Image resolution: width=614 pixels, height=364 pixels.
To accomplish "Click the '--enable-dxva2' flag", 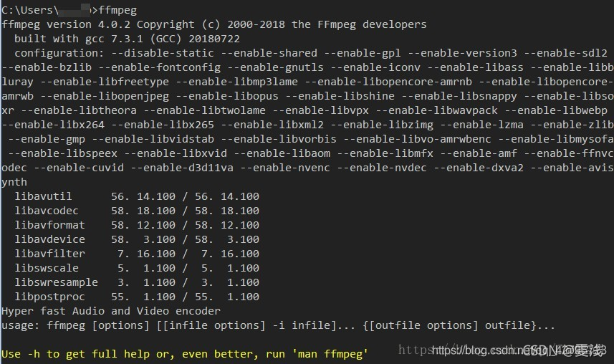I will click(x=479, y=168).
